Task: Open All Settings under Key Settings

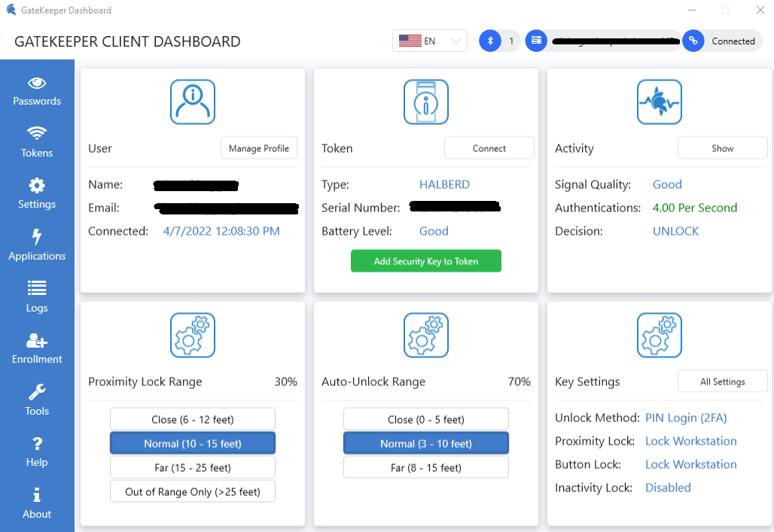Action: pos(722,382)
